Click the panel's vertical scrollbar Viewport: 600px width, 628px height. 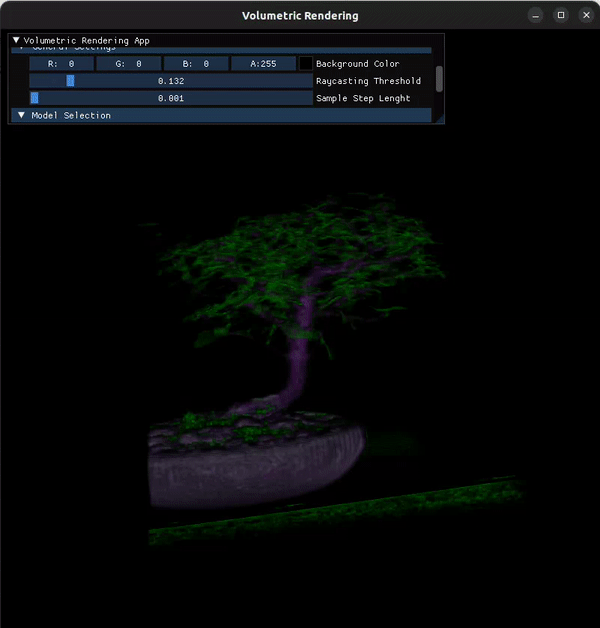[439, 79]
